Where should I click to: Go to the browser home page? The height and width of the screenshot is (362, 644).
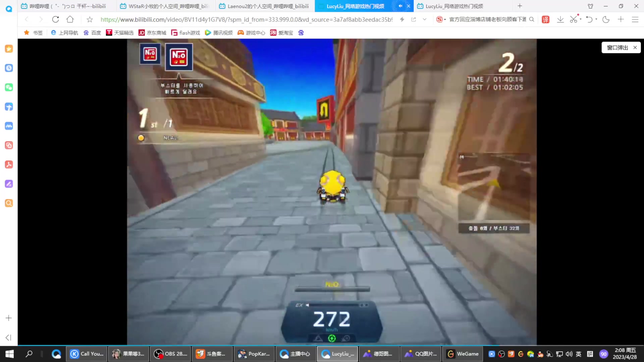tap(70, 19)
